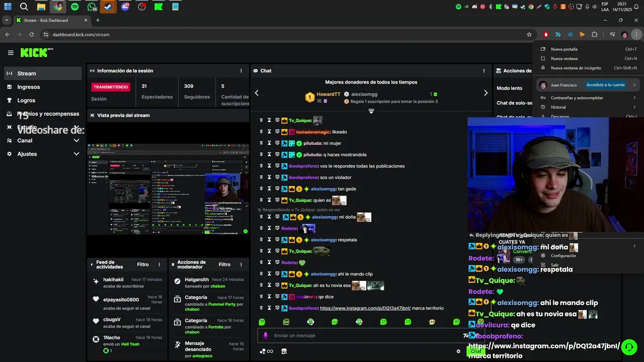Open the shop icon below chat input
The height and width of the screenshot is (362, 644).
coord(284,351)
